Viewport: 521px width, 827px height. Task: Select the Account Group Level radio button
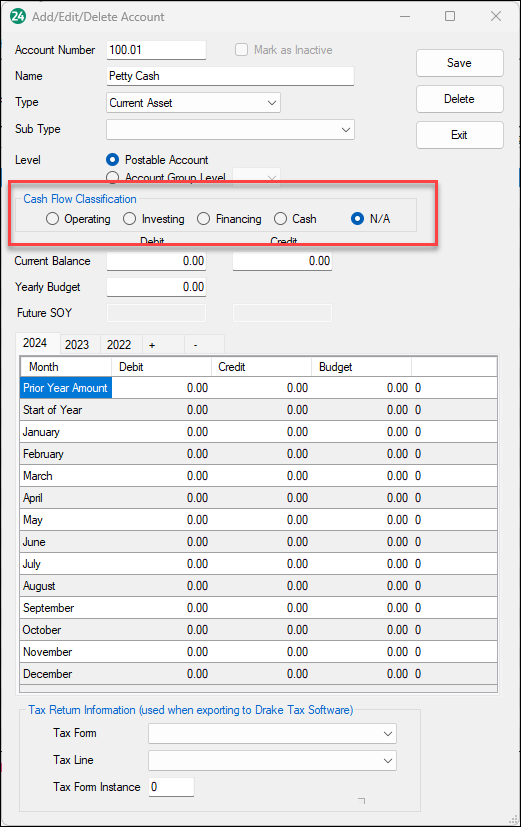coord(112,177)
